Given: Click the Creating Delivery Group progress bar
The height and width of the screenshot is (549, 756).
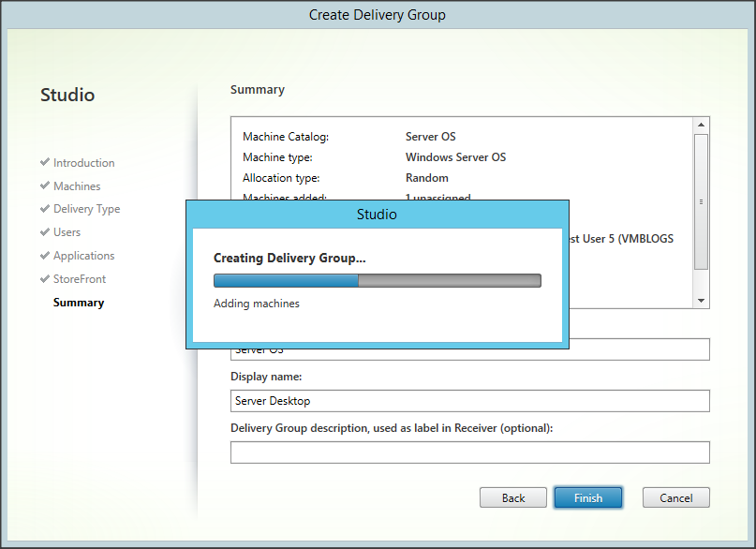Looking at the screenshot, I should coord(377,280).
